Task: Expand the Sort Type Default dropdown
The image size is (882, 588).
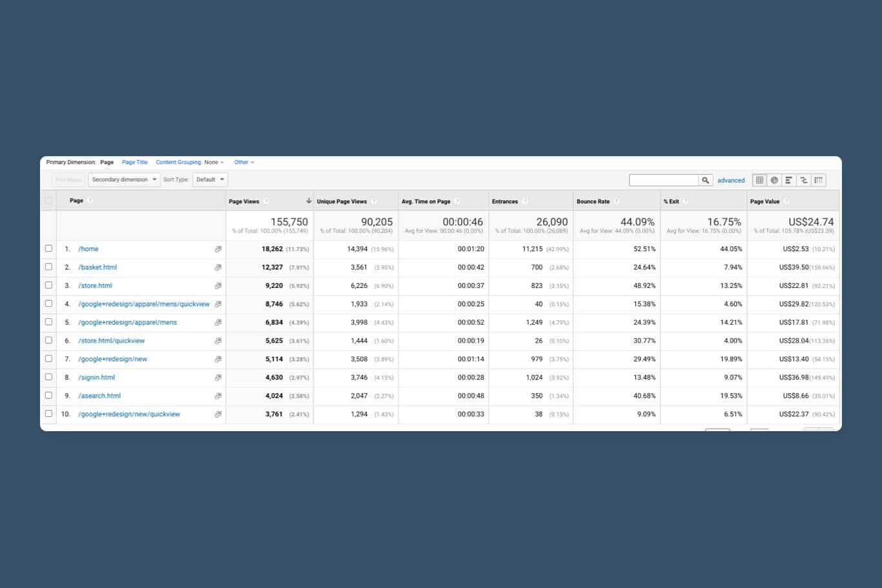Action: [x=210, y=179]
